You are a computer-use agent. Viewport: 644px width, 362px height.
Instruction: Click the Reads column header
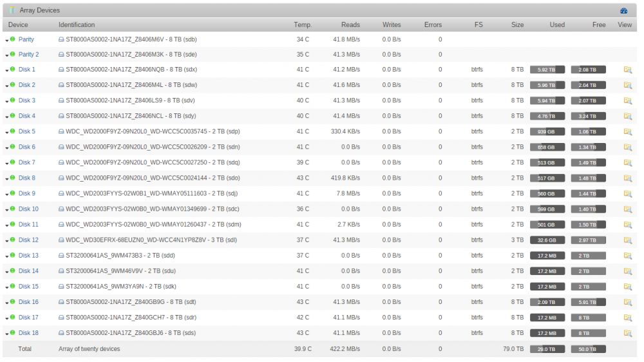tap(350, 24)
